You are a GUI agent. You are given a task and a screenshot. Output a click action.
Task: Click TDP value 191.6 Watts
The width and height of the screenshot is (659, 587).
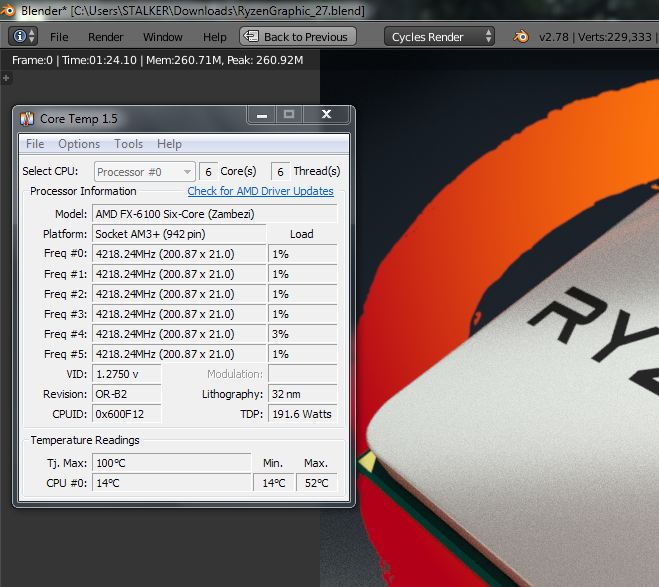point(303,414)
